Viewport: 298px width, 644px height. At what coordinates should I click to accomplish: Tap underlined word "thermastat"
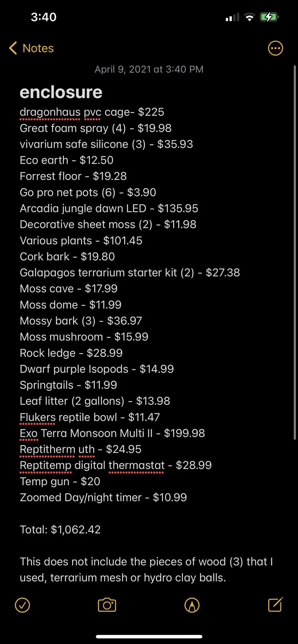point(137,465)
